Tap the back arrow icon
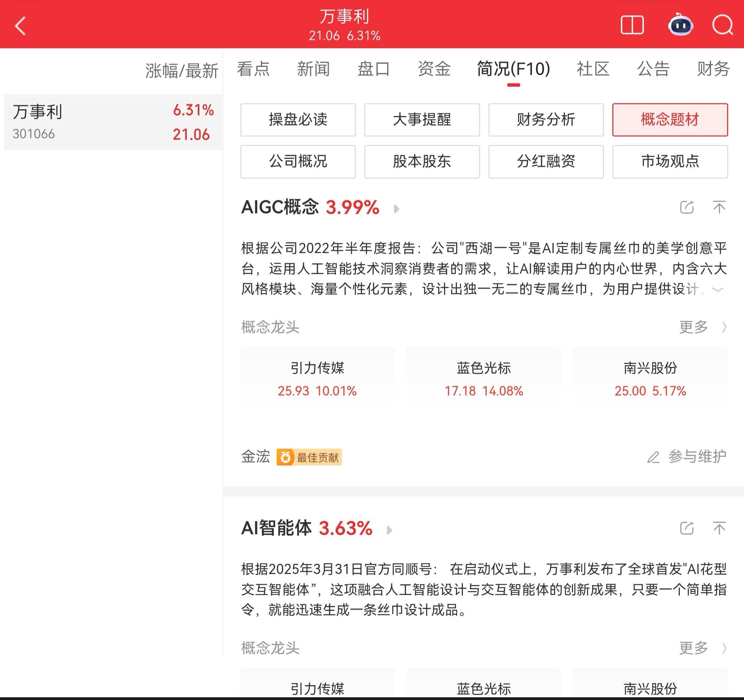This screenshot has height=700, width=744. coord(21,26)
